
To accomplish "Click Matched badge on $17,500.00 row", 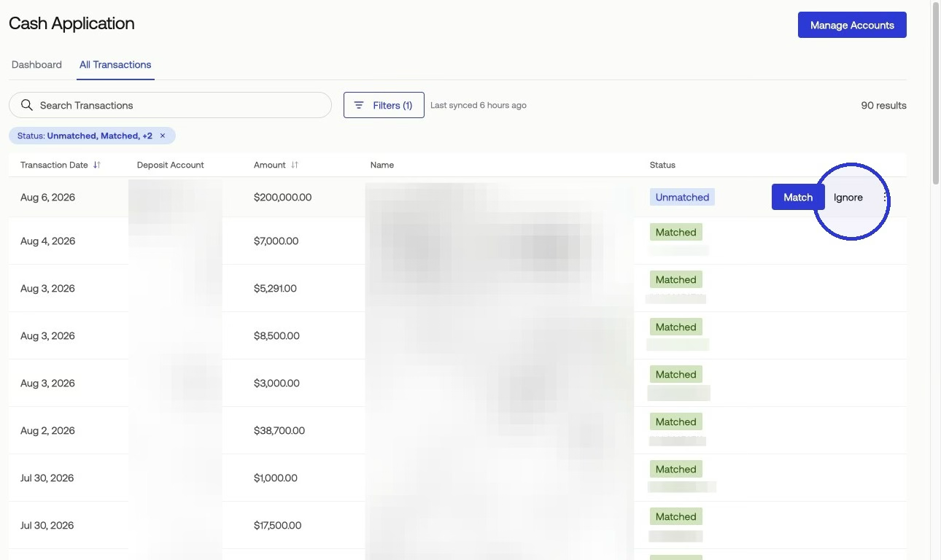I will pyautogui.click(x=676, y=516).
